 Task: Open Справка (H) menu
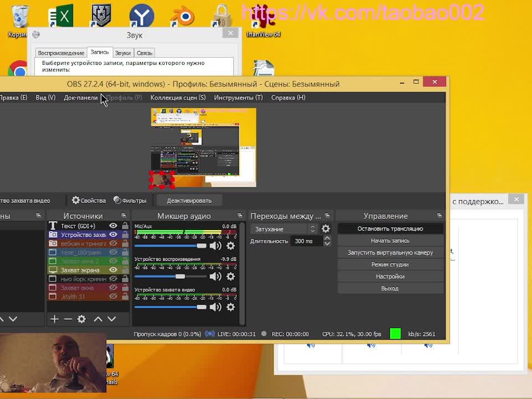pyautogui.click(x=288, y=98)
